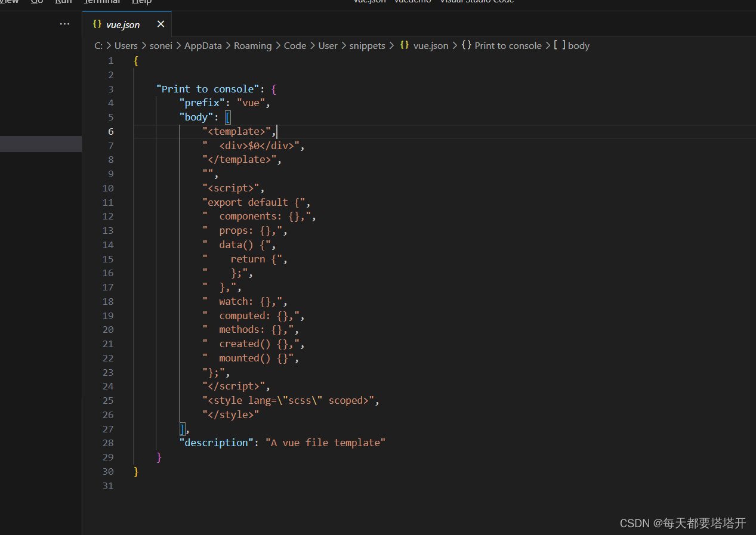Open the sidebar More Actions ellipsis
The image size is (756, 535).
point(64,24)
